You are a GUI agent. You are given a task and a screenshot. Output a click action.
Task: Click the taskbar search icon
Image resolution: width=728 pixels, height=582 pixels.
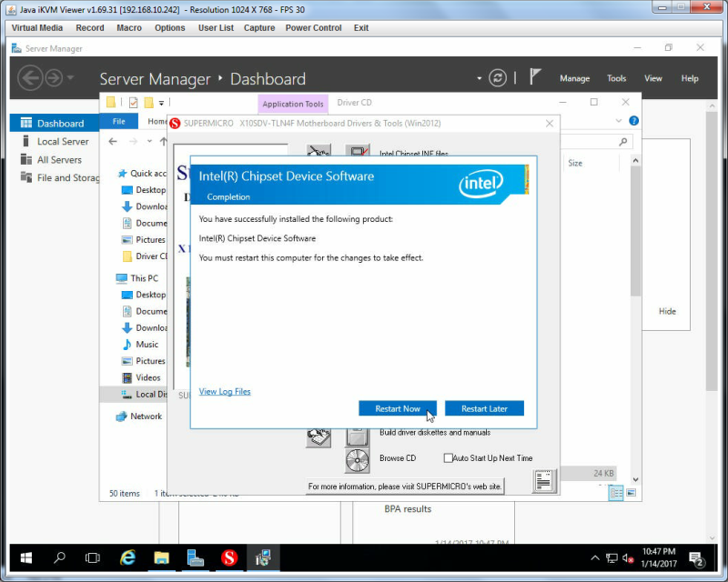[59, 557]
